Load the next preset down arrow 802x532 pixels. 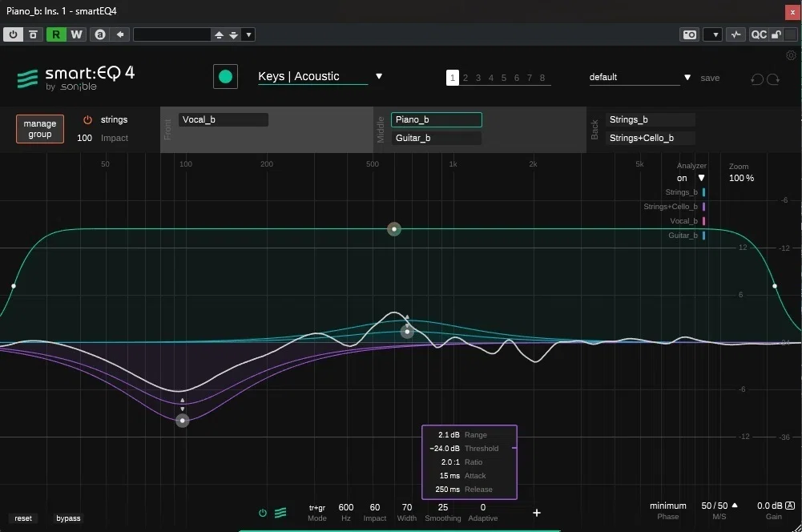tap(233, 34)
